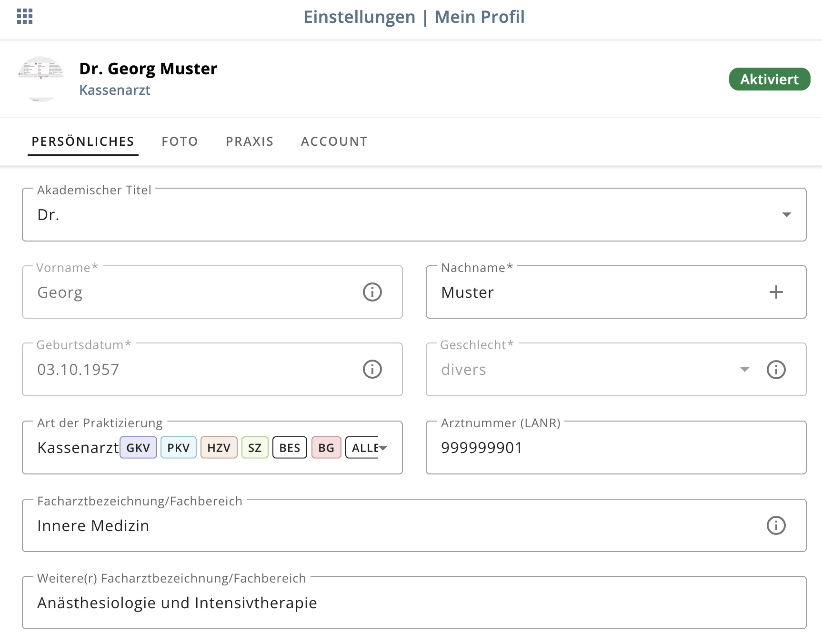Open the app grid menu icon
822x644 pixels.
25,16
